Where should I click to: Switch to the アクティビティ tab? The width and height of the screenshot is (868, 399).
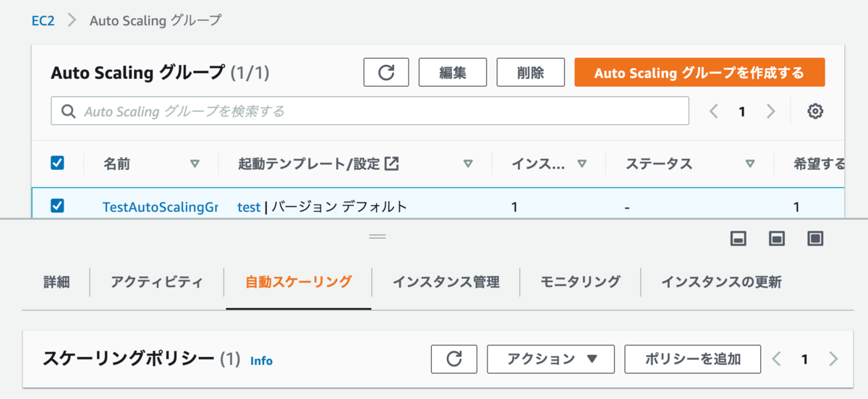pos(157,282)
